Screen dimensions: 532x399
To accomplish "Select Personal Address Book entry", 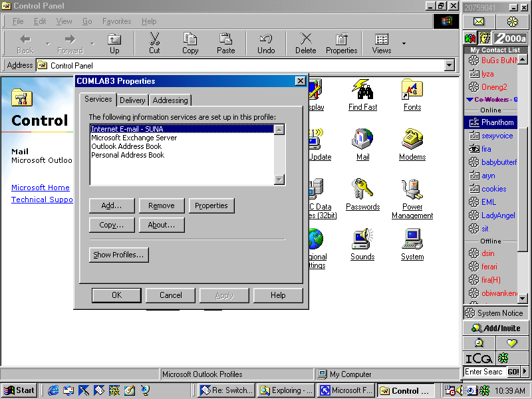I will coord(182,155).
